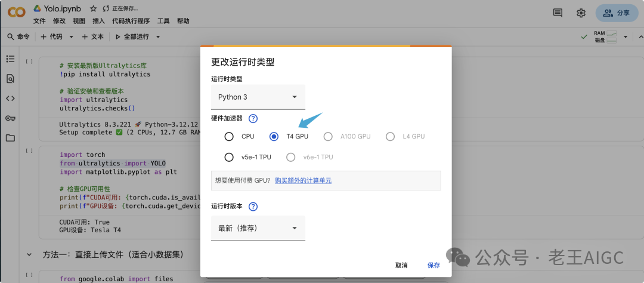This screenshot has width=644, height=283.
Task: Expand the run all dropdown arrow
Action: coord(157,37)
